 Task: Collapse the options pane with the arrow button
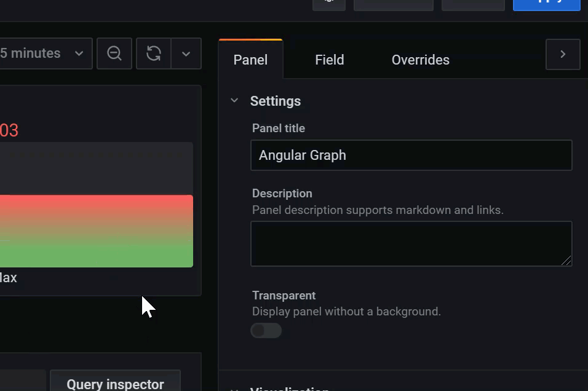pos(562,54)
